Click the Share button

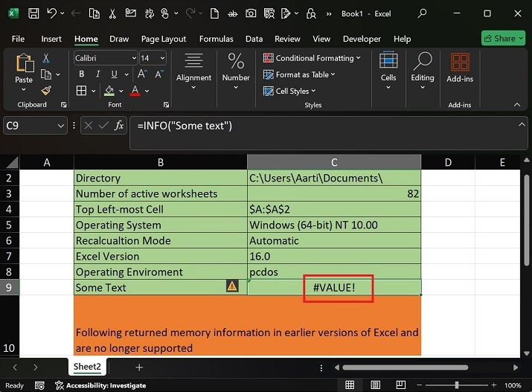tap(504, 39)
